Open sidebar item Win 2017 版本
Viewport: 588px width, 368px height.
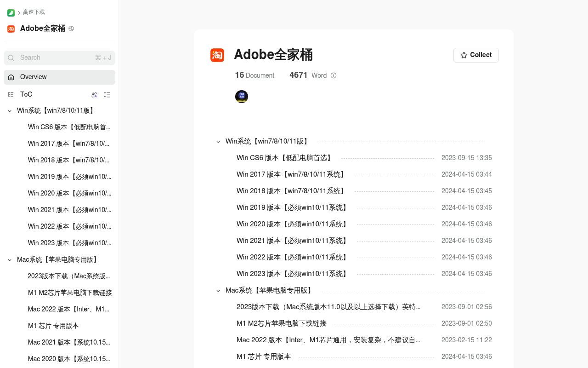(69, 144)
